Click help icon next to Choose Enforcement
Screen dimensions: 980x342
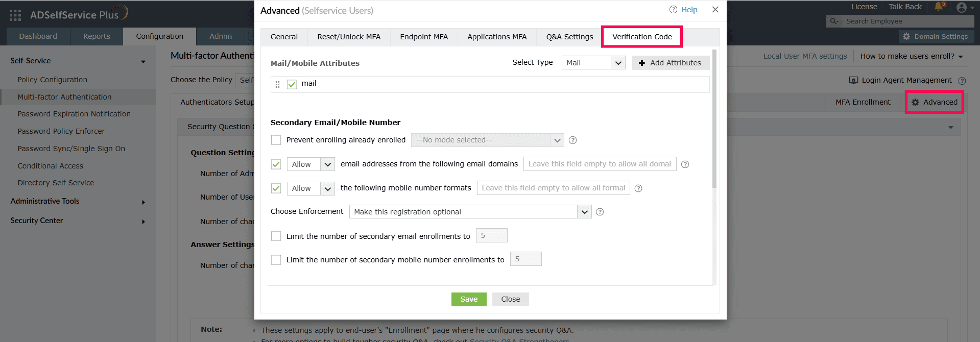[600, 212]
